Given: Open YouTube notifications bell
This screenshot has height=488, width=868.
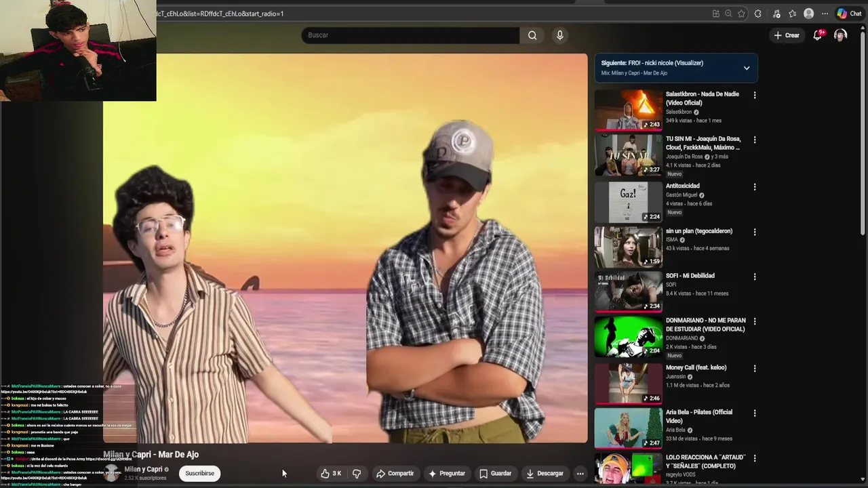Looking at the screenshot, I should pyautogui.click(x=818, y=35).
